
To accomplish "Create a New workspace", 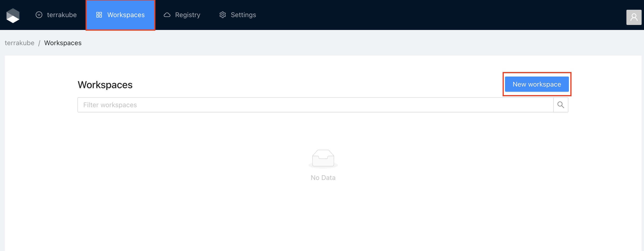I will [x=537, y=84].
